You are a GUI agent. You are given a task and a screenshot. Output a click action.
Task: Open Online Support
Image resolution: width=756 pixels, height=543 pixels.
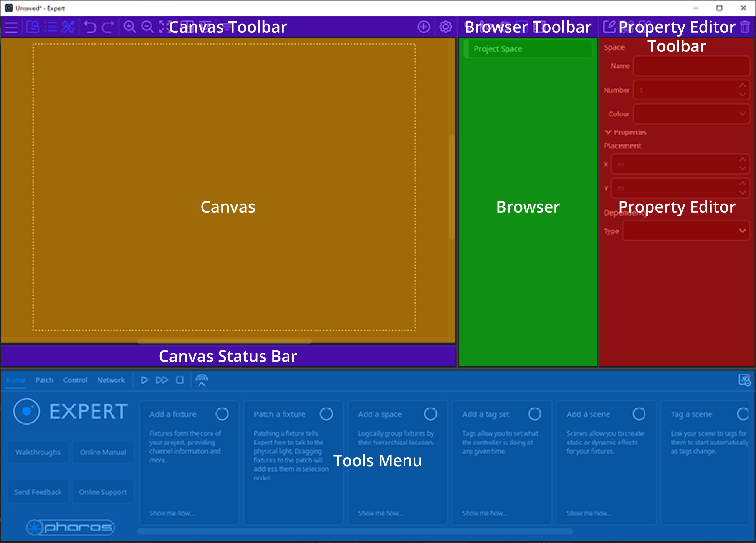[x=103, y=492]
